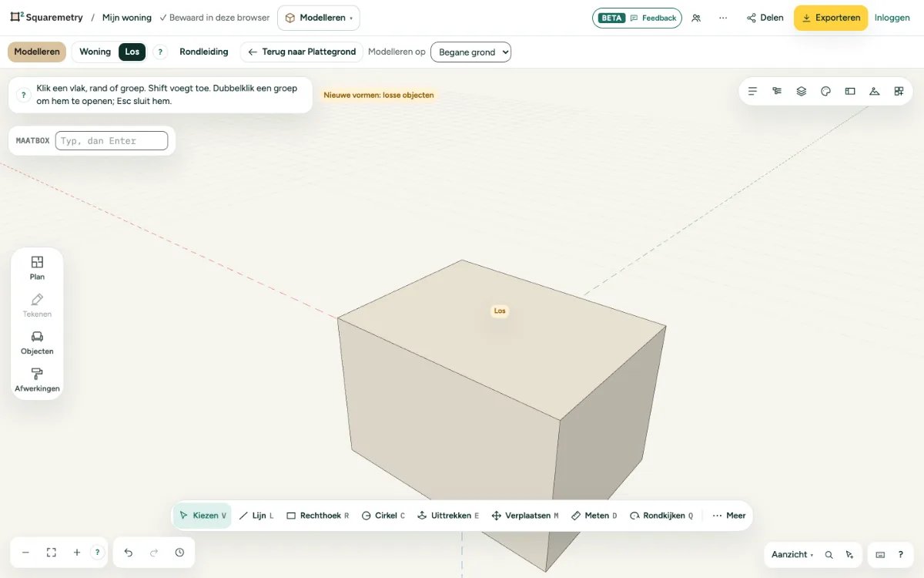The width and height of the screenshot is (924, 578).
Task: Toggle the sidebar panel layout icon
Action: pos(850,91)
